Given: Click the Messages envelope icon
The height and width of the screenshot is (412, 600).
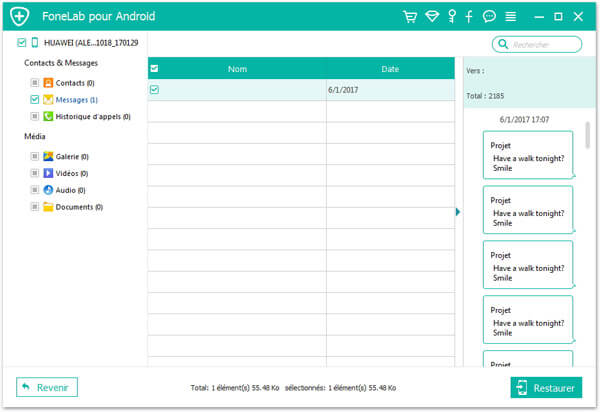Looking at the screenshot, I should [48, 99].
